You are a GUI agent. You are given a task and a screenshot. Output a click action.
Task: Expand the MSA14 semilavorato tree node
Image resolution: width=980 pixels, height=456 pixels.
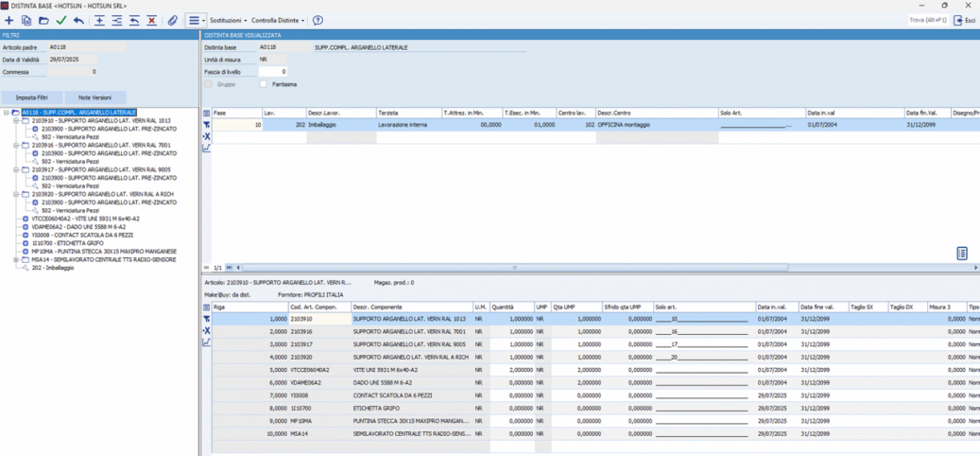[x=16, y=259]
